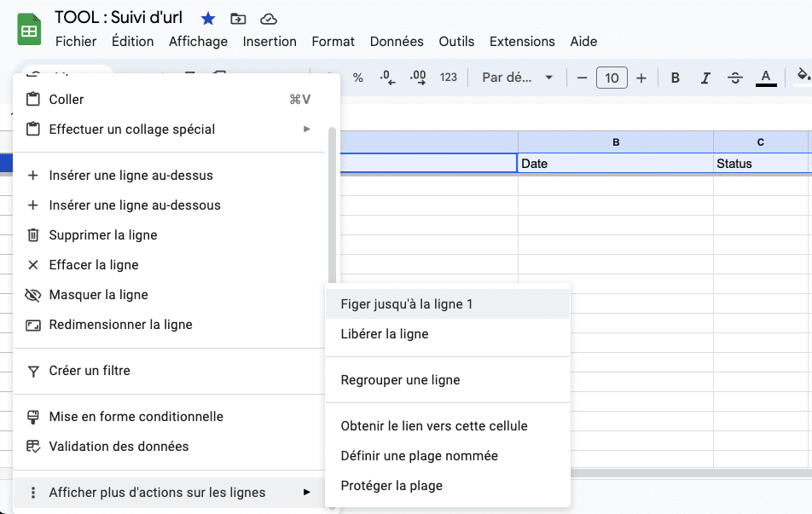The height and width of the screenshot is (514, 812).
Task: Open the Édition menu
Action: (x=132, y=42)
